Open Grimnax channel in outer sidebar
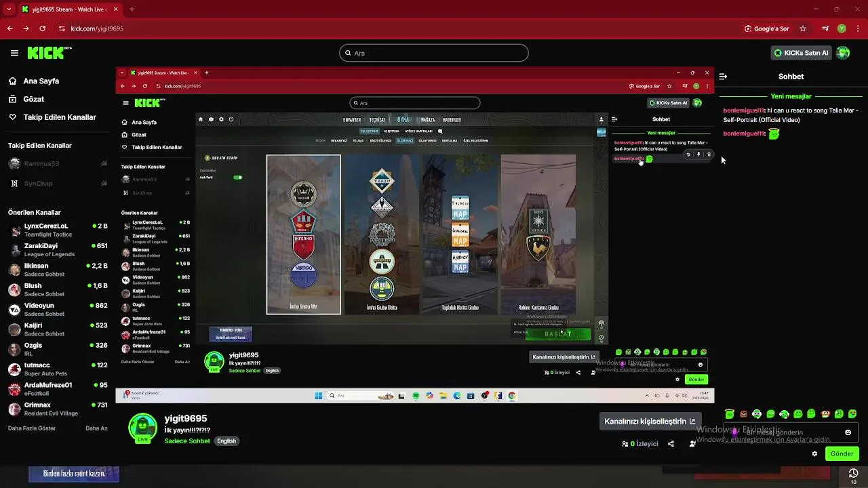The height and width of the screenshot is (488, 868). [x=58, y=409]
